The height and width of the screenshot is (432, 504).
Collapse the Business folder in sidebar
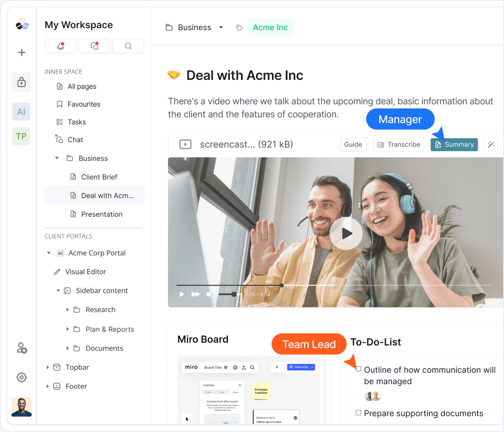coord(57,158)
